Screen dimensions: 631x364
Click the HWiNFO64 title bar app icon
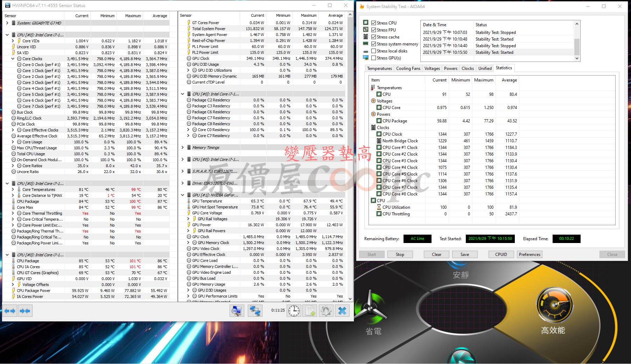7,5
